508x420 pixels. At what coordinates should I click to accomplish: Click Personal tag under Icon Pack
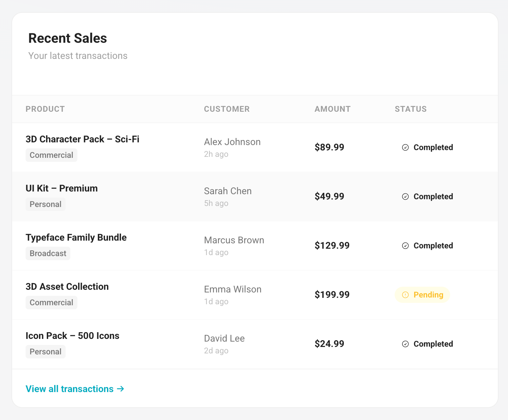point(45,352)
